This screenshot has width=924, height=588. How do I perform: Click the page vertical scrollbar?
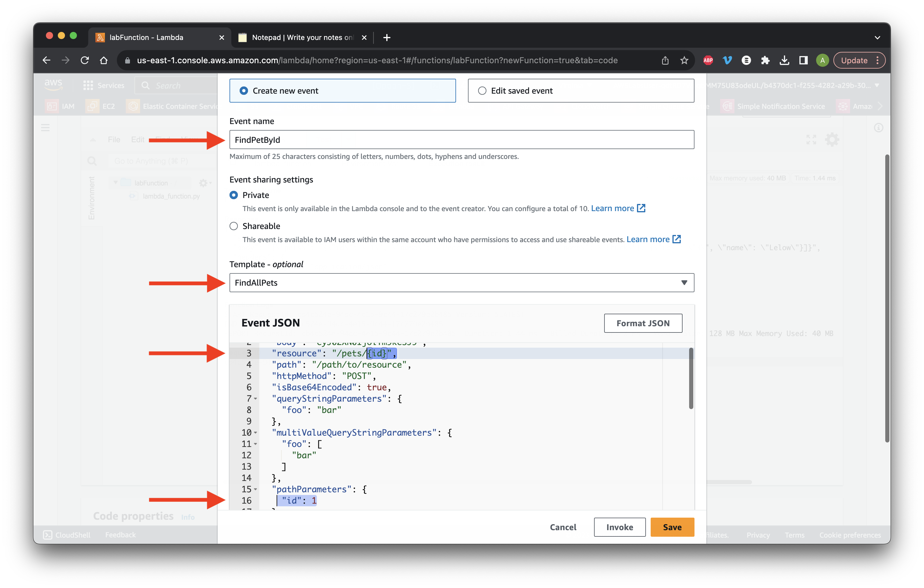pyautogui.click(x=887, y=298)
